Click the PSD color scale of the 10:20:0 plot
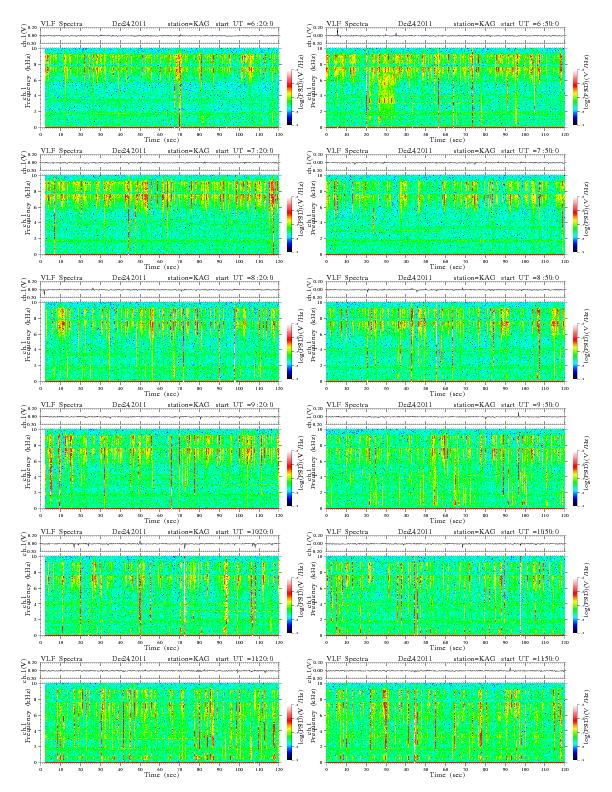 click(289, 606)
